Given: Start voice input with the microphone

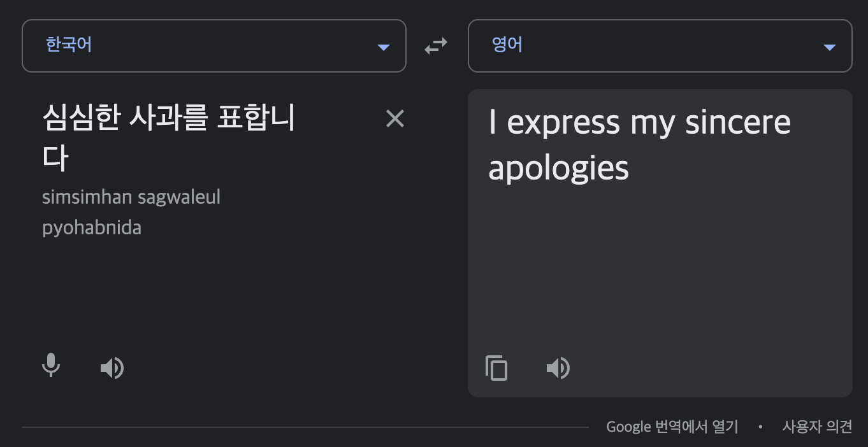Looking at the screenshot, I should pos(50,365).
